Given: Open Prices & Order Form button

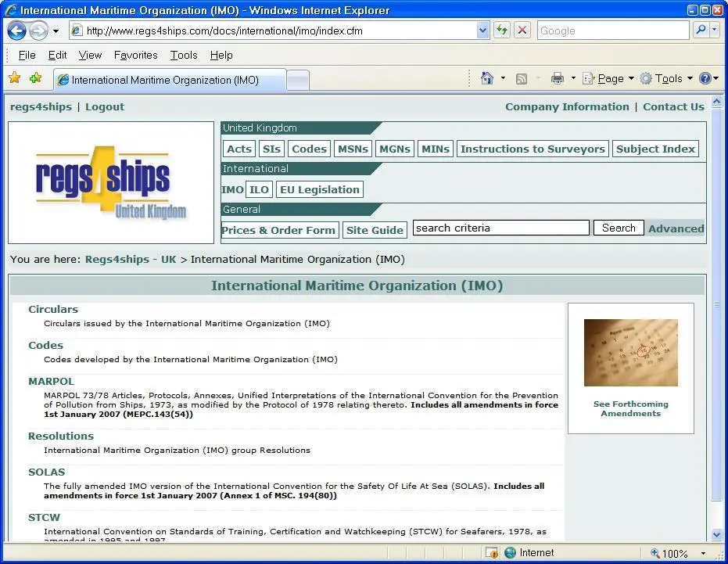Looking at the screenshot, I should (x=280, y=230).
